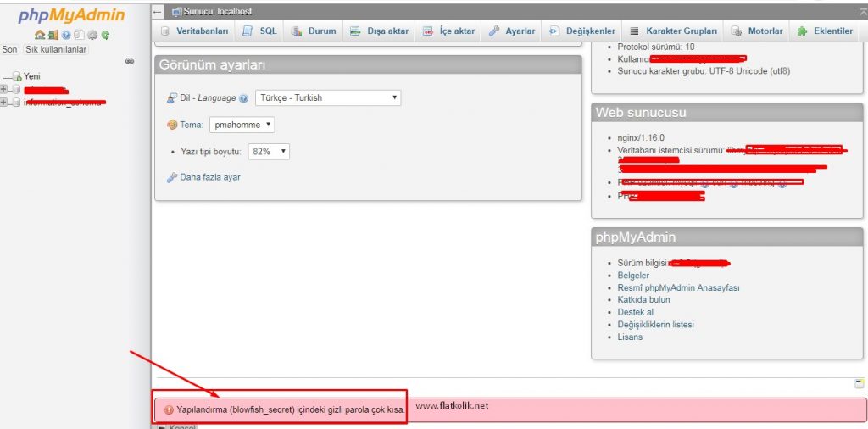
Task: Go to the İçe aktar tab
Action: tap(449, 31)
